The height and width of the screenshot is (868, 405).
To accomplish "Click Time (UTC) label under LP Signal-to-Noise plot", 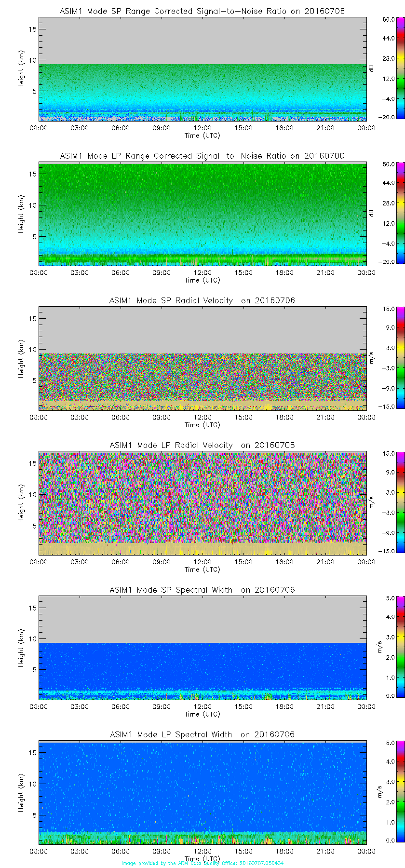I will pyautogui.click(x=202, y=280).
